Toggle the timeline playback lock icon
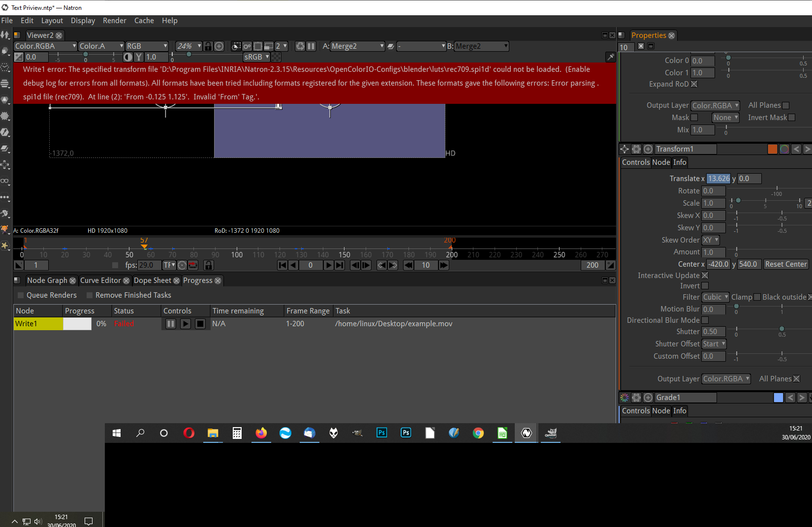Viewport: 812px width, 527px height. point(209,265)
